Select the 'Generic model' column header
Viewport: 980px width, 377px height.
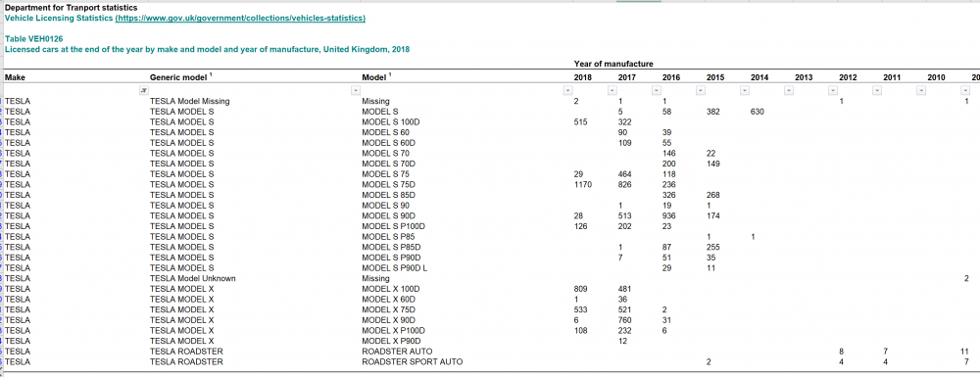pos(180,77)
